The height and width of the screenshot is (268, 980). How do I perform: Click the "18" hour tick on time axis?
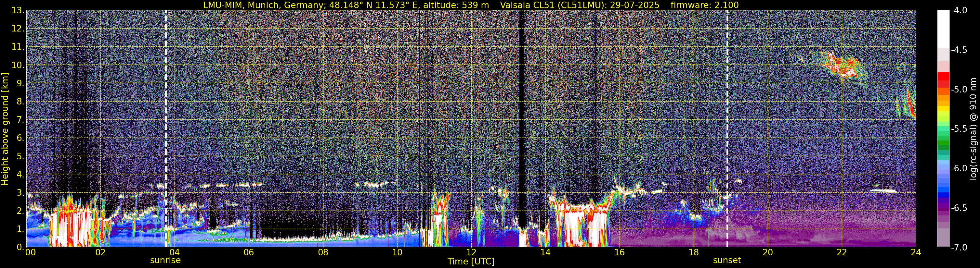click(x=694, y=252)
